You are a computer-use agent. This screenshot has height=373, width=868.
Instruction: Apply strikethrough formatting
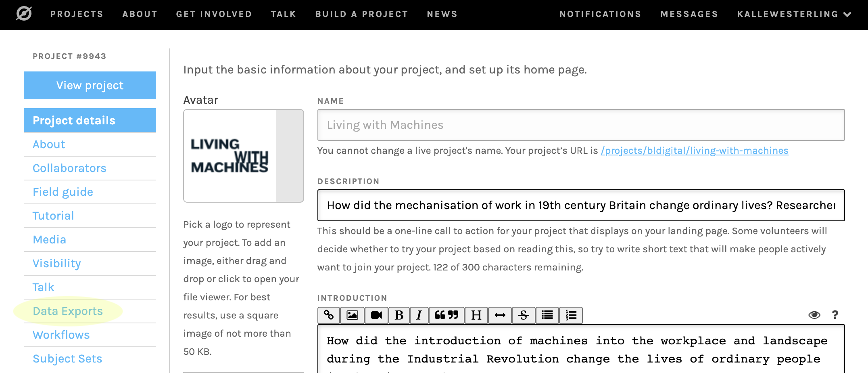tap(524, 315)
